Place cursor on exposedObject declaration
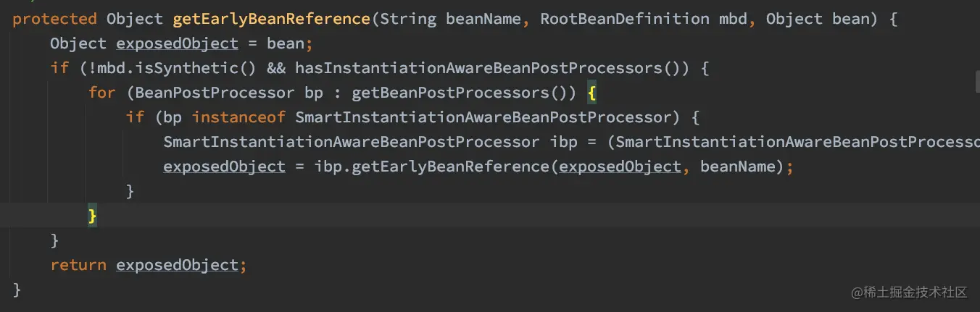980x312 pixels. pyautogui.click(x=177, y=43)
